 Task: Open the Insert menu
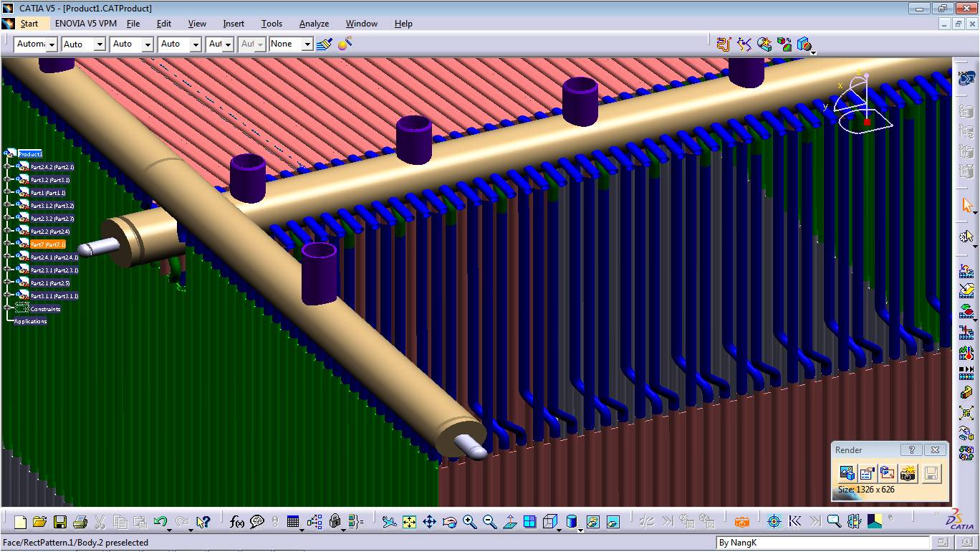coord(234,24)
